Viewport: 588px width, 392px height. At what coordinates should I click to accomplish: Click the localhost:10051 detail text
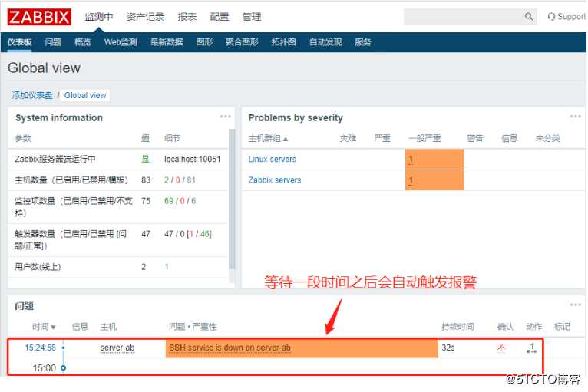193,160
